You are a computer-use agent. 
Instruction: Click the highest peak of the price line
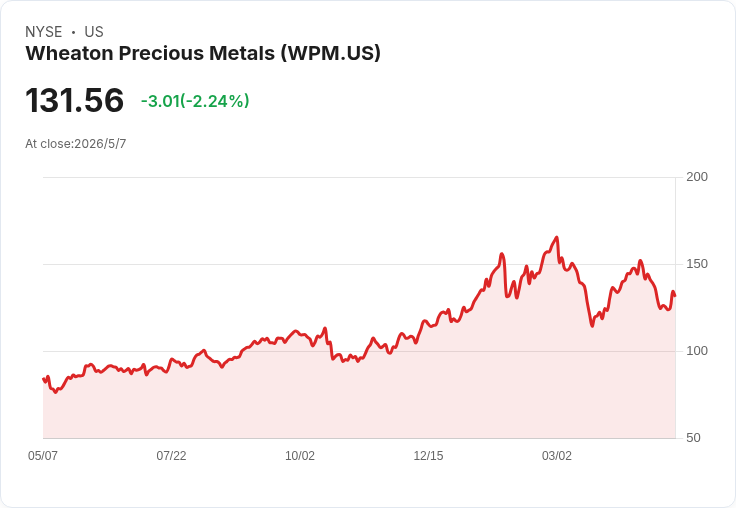click(557, 237)
